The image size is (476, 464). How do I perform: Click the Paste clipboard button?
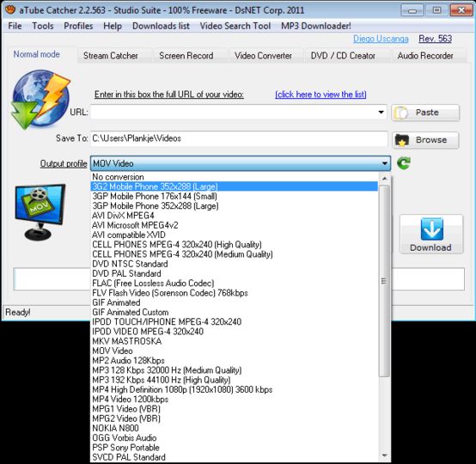point(425,113)
